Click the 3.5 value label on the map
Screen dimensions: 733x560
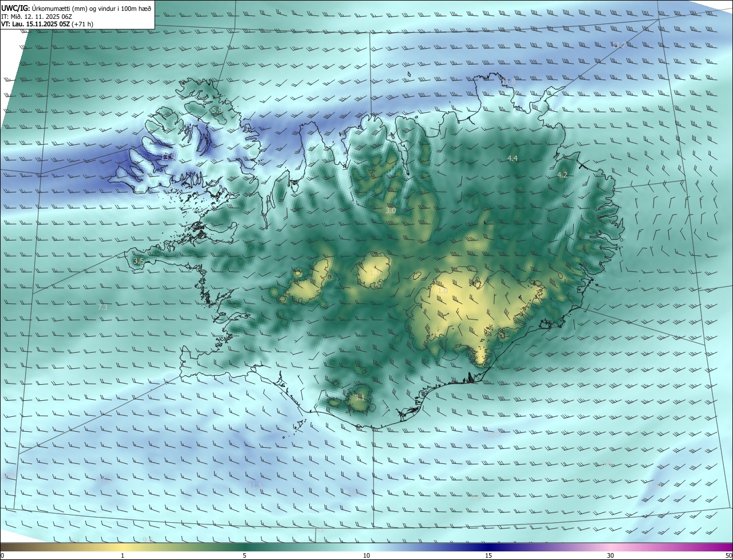(x=139, y=261)
